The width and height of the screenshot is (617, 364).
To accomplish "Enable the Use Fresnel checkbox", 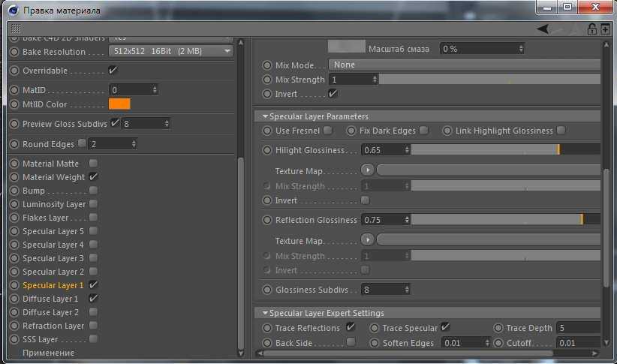I will pyautogui.click(x=328, y=131).
